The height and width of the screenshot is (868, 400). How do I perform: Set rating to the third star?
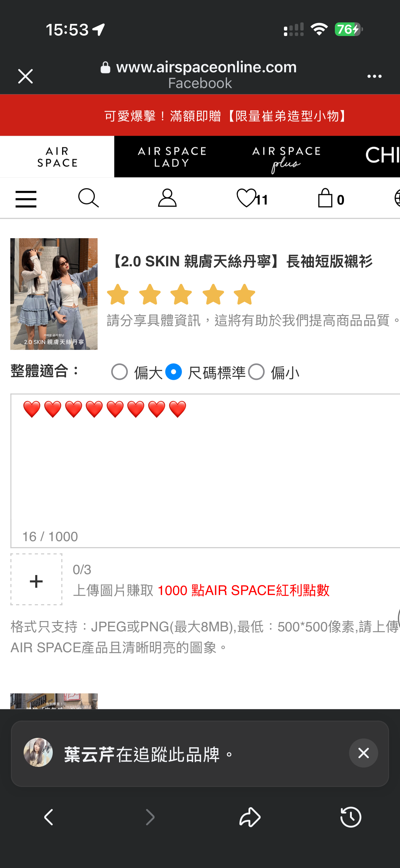pos(181,294)
